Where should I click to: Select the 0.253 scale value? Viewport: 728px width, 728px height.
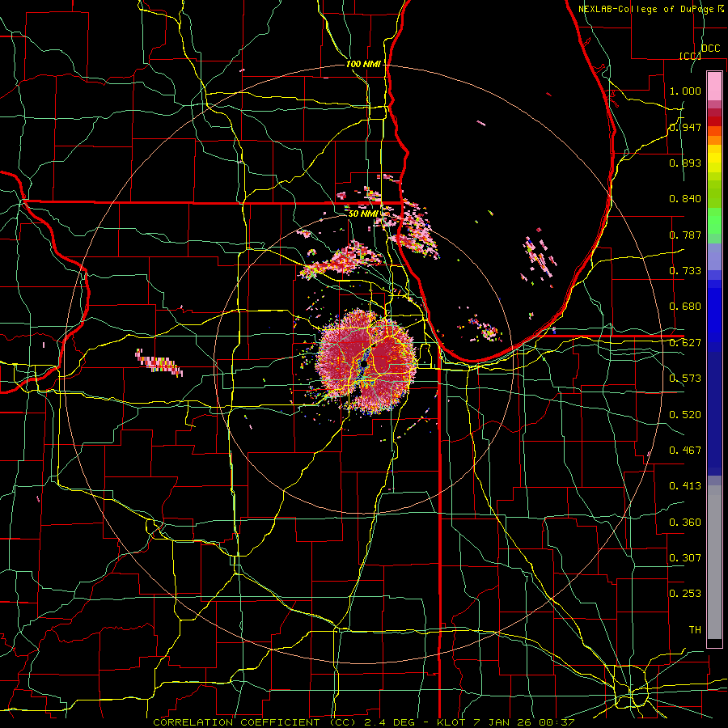pos(685,594)
